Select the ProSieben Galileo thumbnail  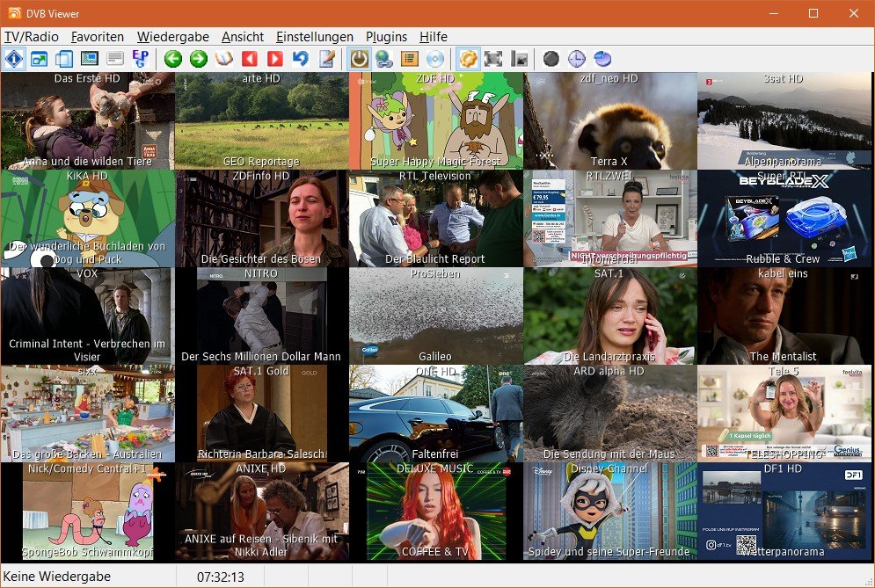[435, 316]
